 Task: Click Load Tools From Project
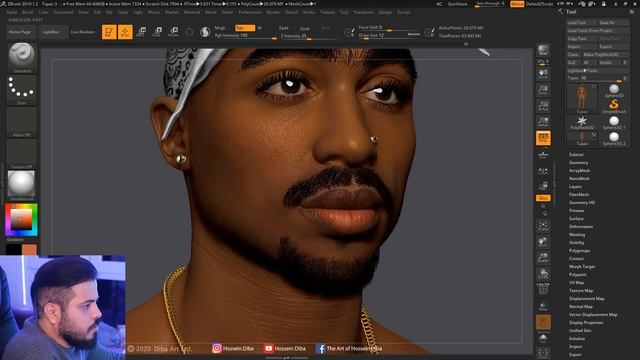click(x=598, y=31)
